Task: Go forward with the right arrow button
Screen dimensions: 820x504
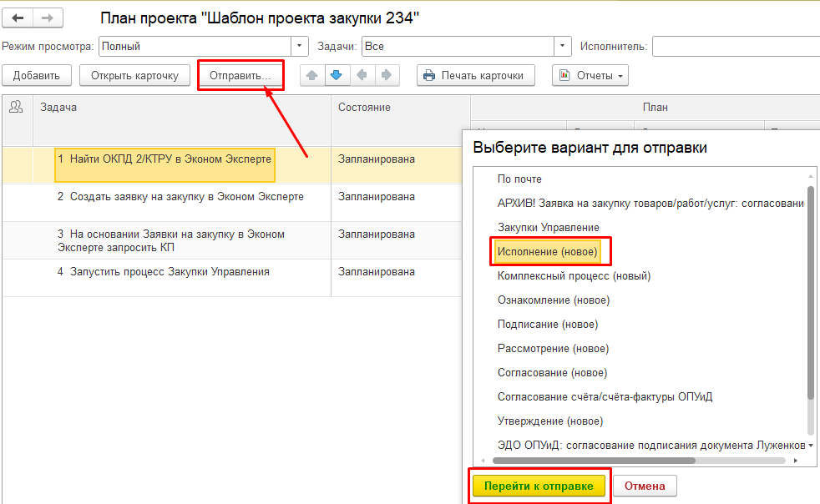Action: click(48, 18)
